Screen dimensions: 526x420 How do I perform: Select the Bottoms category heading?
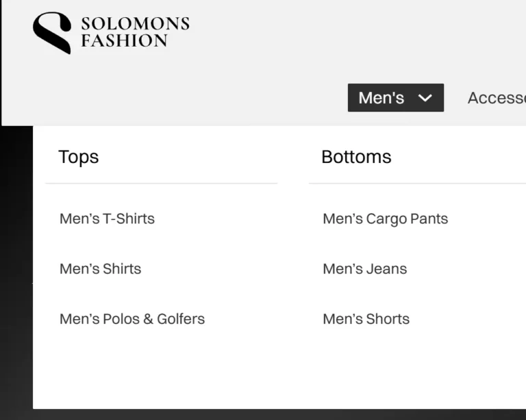tap(356, 157)
